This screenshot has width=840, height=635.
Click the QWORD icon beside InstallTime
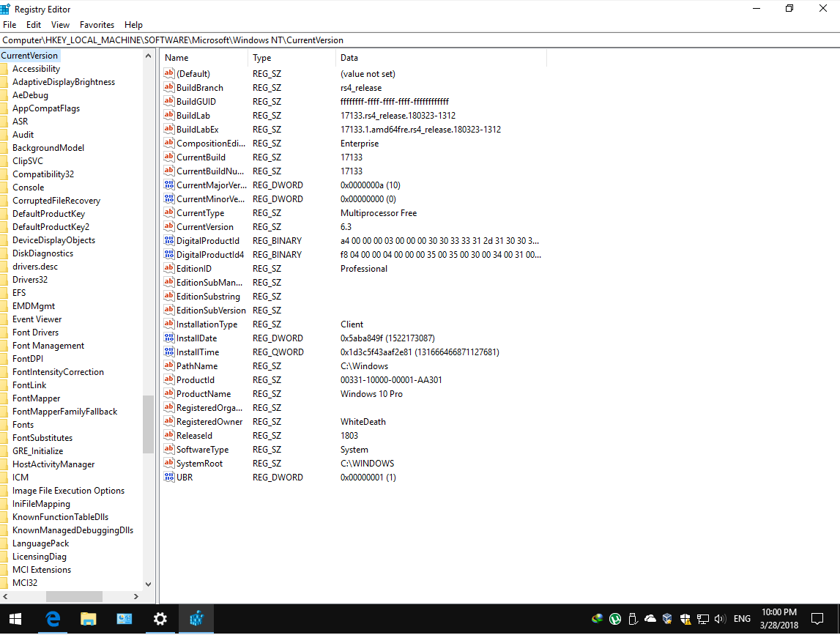pyautogui.click(x=169, y=352)
